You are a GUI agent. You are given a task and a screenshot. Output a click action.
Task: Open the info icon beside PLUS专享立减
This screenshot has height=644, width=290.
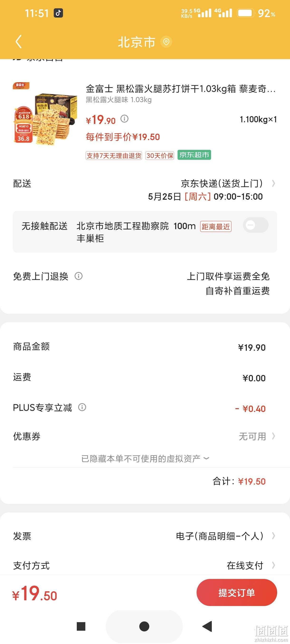(x=82, y=407)
